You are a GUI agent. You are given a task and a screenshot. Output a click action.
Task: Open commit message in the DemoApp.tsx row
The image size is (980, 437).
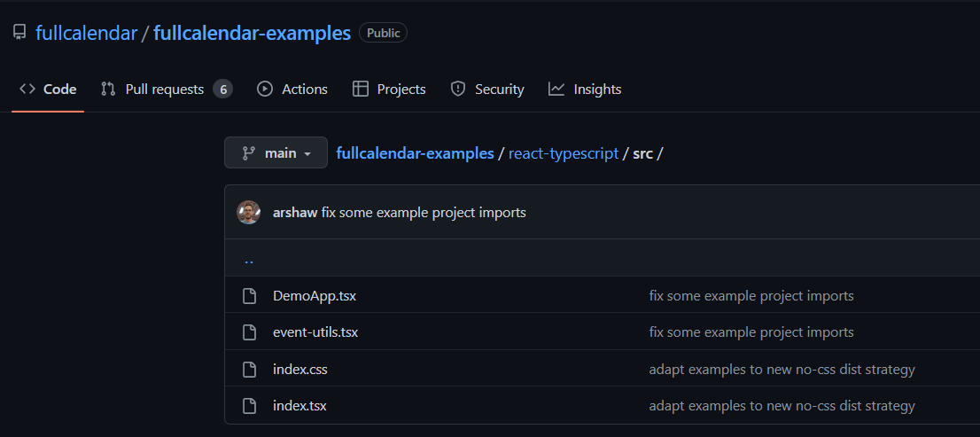tap(751, 296)
